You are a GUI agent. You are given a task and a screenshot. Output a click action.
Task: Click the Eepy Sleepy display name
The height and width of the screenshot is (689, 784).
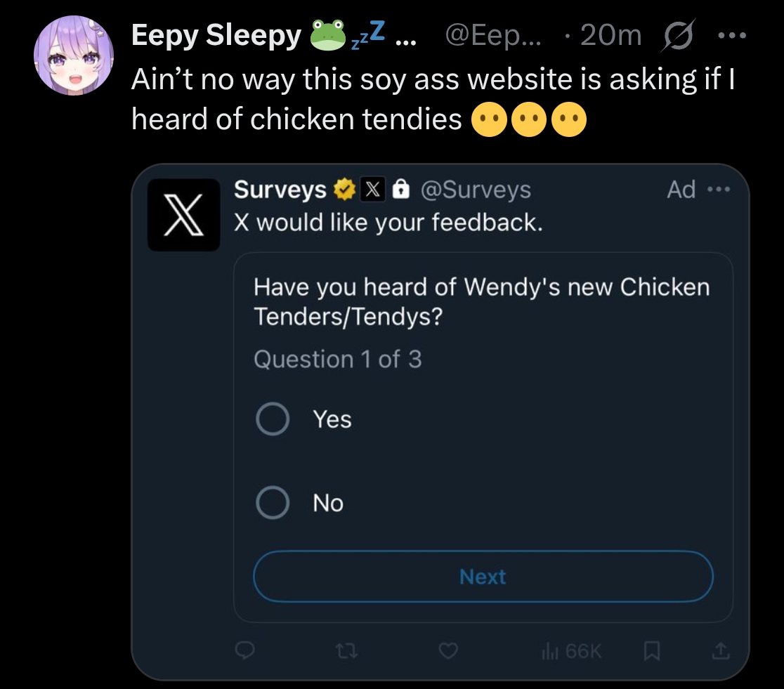point(216,35)
